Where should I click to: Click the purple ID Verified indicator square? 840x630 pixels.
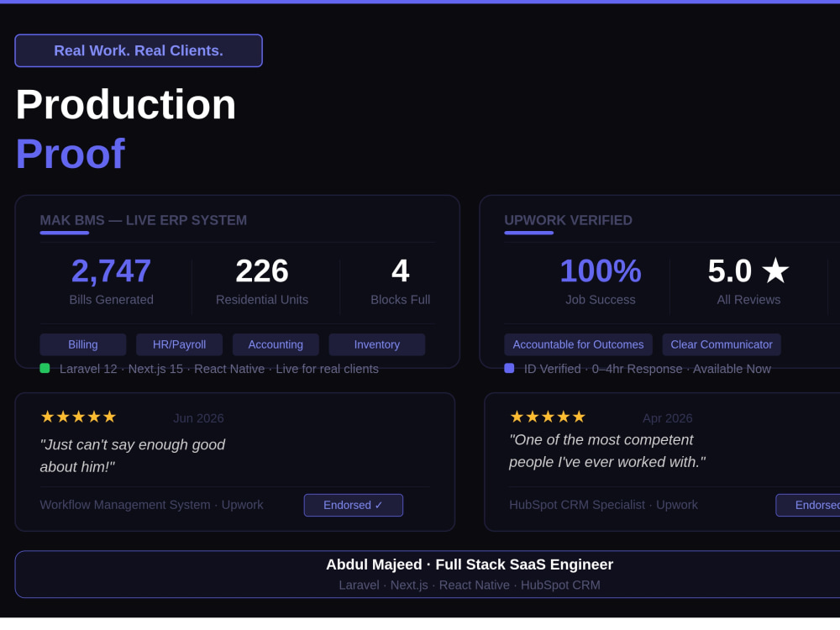510,368
